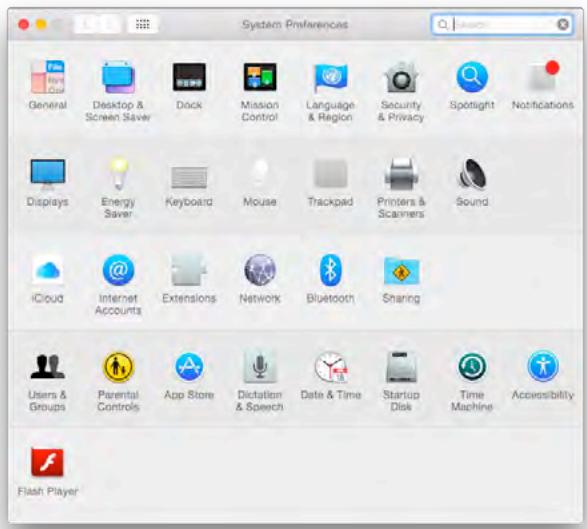Open Mouse preferences
587x529 pixels.
click(x=260, y=172)
